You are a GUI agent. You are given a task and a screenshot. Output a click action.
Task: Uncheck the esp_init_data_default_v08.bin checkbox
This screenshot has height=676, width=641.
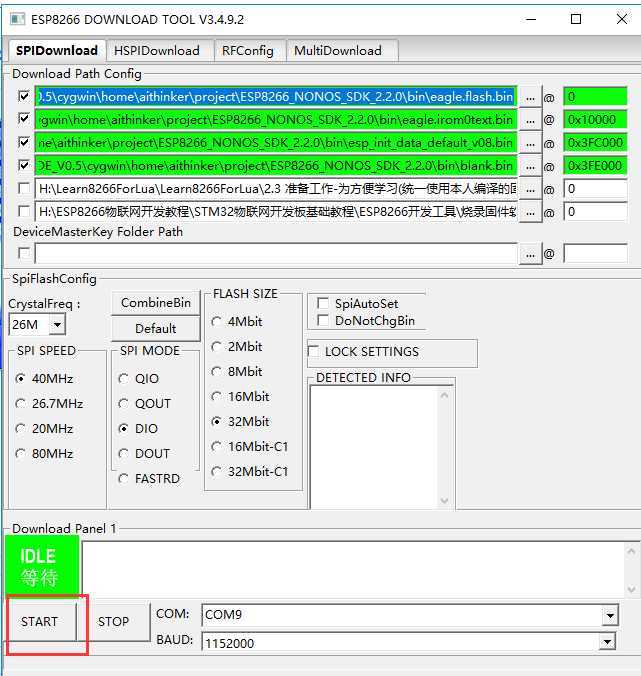click(24, 142)
